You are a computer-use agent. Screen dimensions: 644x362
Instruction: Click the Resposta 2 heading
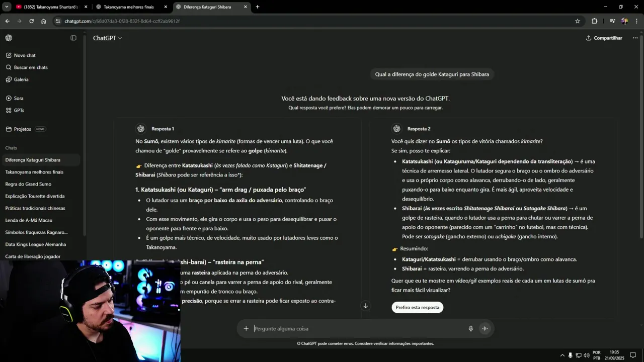(x=419, y=129)
